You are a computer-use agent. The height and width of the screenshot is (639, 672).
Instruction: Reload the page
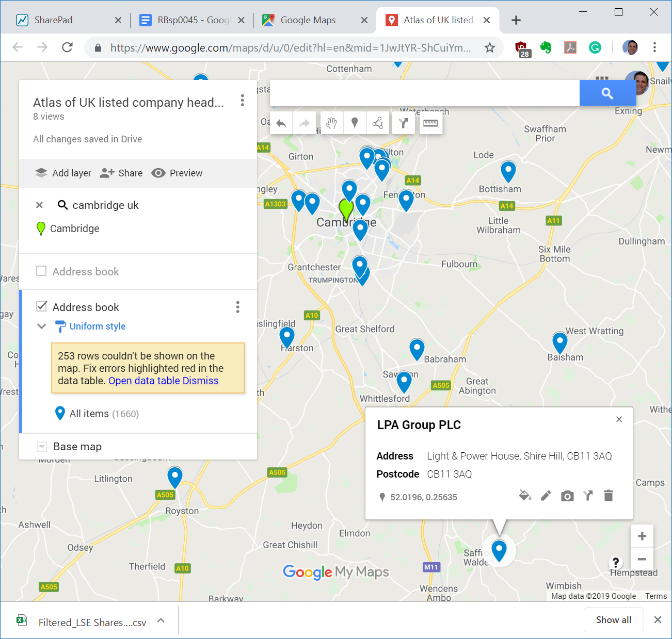tap(67, 47)
